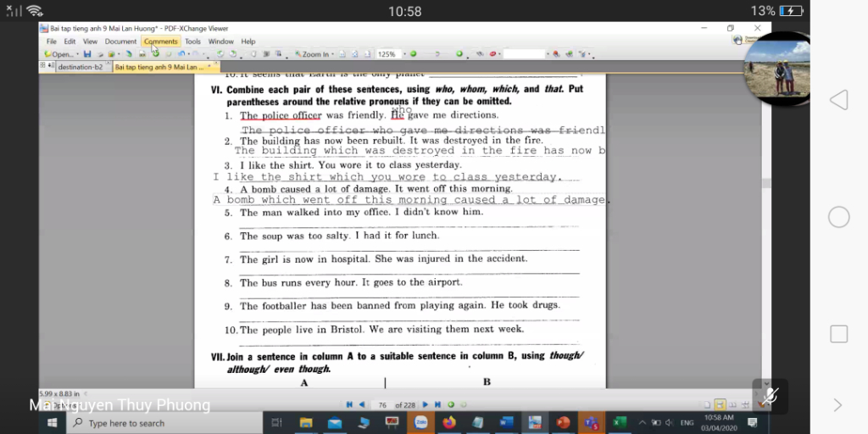
Task: Tap the presenter video thumbnail
Action: coord(777,70)
